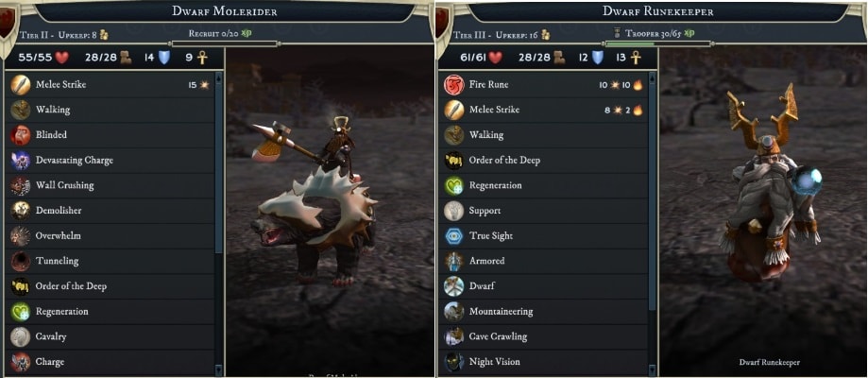Click the Support ability label
Screen dimensions: 868x378
point(485,211)
